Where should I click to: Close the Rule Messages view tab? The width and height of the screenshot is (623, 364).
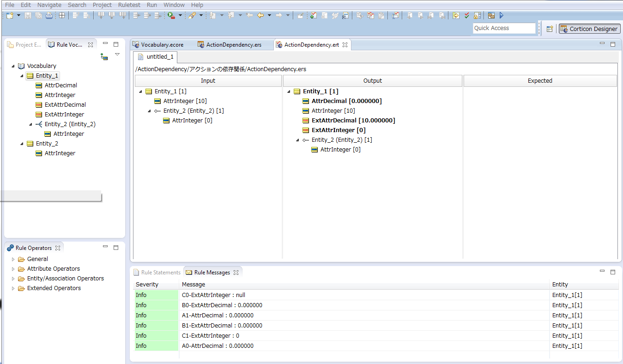pyautogui.click(x=236, y=273)
